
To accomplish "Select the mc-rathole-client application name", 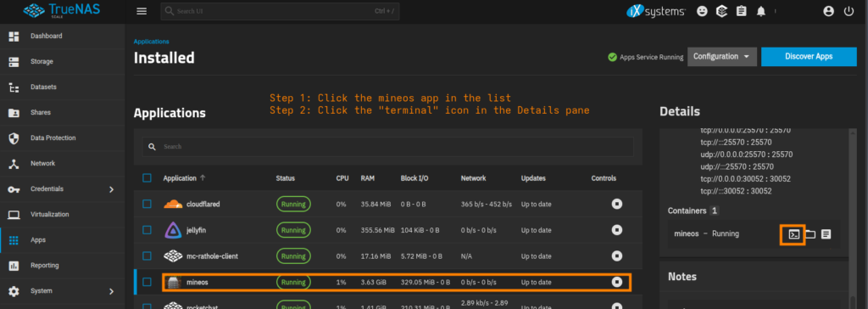I will pos(213,256).
